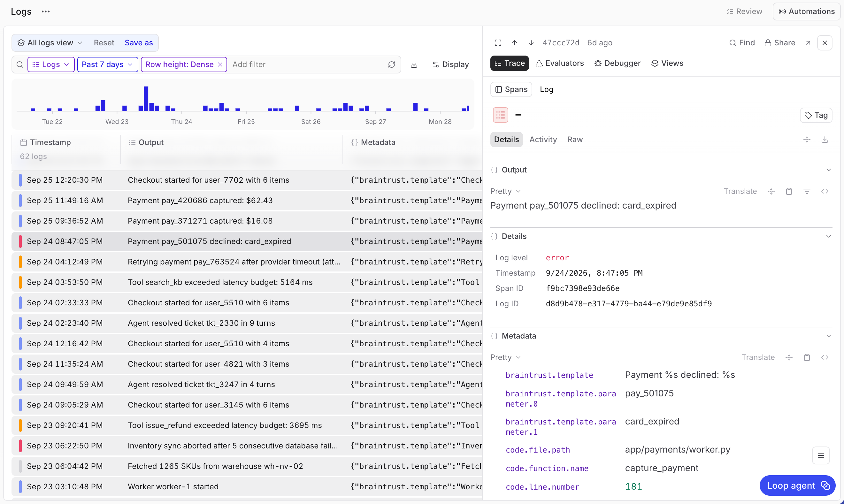Open the three-dot menu beside Logs title

pos(45,11)
